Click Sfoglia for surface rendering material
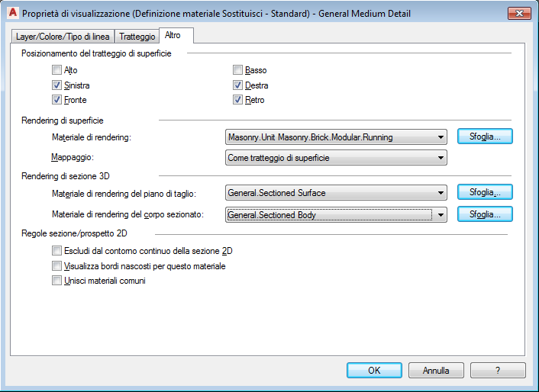539x392 pixels. click(x=485, y=137)
